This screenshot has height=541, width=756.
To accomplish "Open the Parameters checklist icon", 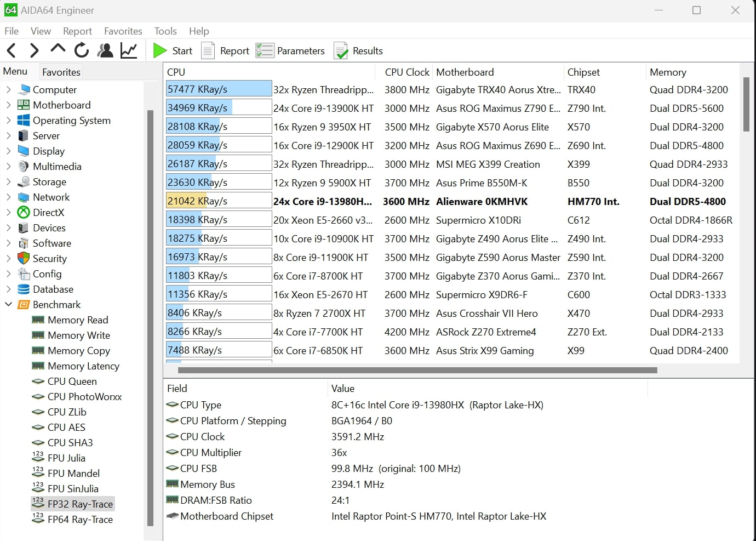I will [265, 50].
